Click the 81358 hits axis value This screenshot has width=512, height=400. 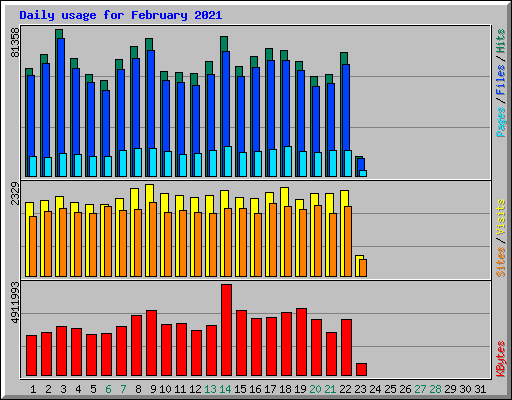click(x=15, y=42)
